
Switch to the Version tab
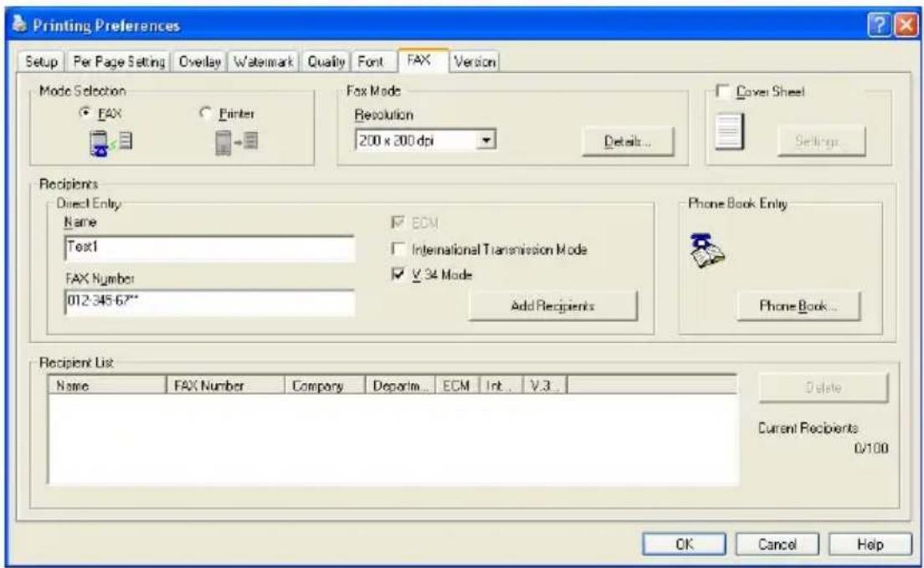tap(475, 62)
